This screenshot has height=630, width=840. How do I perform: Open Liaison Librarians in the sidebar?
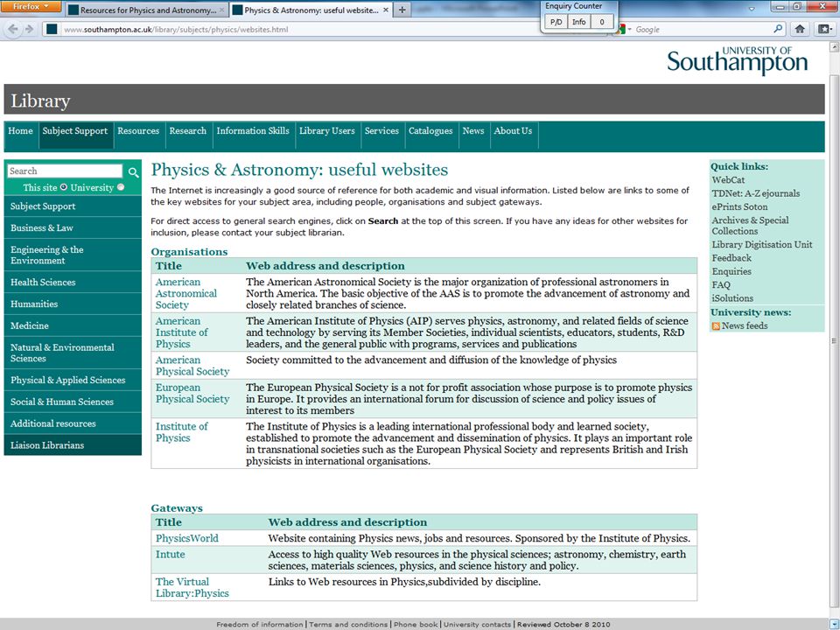(x=73, y=445)
